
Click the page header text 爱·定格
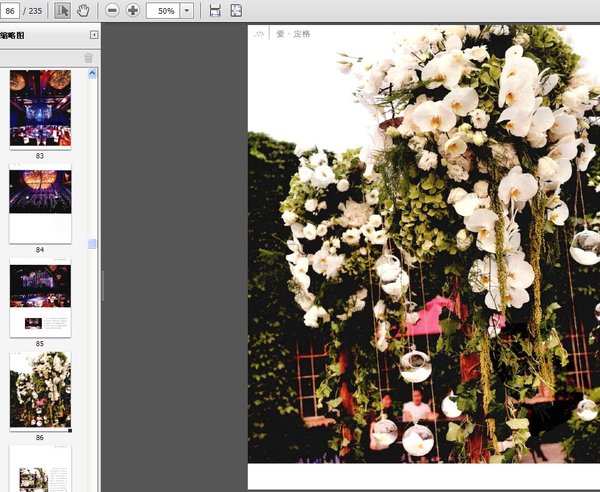click(x=293, y=34)
